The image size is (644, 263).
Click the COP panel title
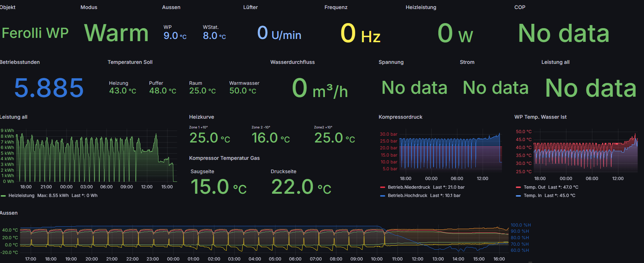point(519,7)
